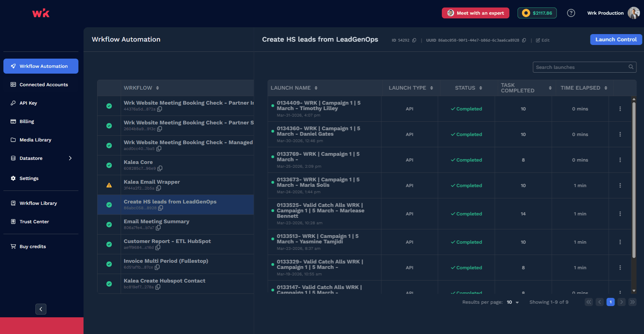Sort by WRKFLOW column
This screenshot has width=644, height=334.
[158, 88]
